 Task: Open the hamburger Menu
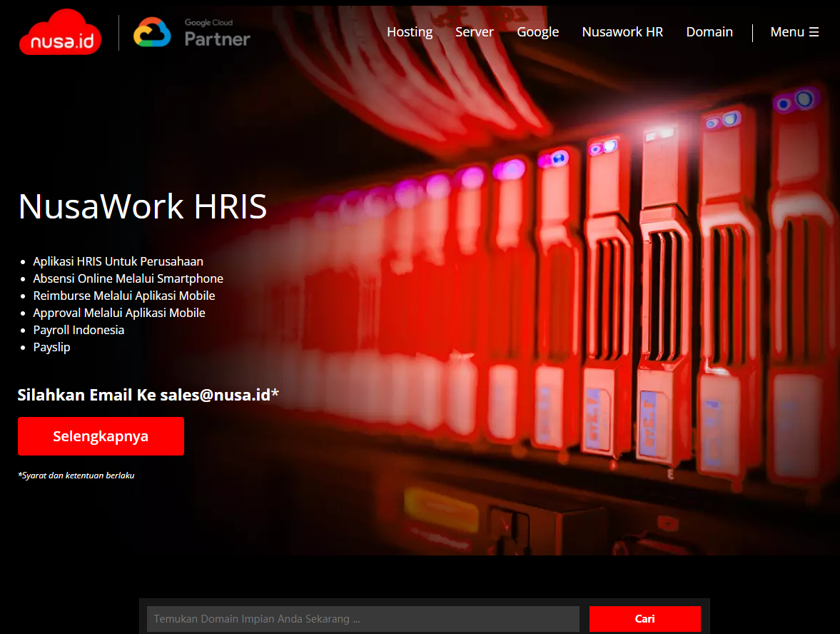[x=794, y=32]
